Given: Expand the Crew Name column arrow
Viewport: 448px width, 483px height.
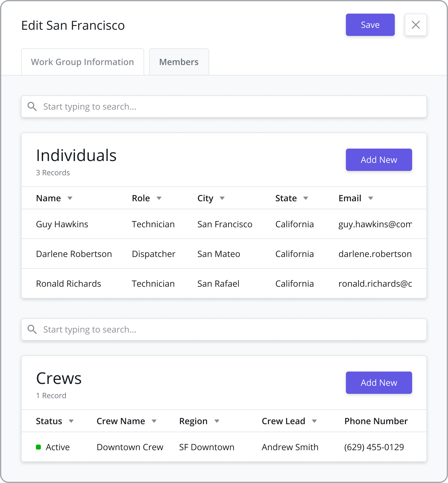Looking at the screenshot, I should pos(154,421).
